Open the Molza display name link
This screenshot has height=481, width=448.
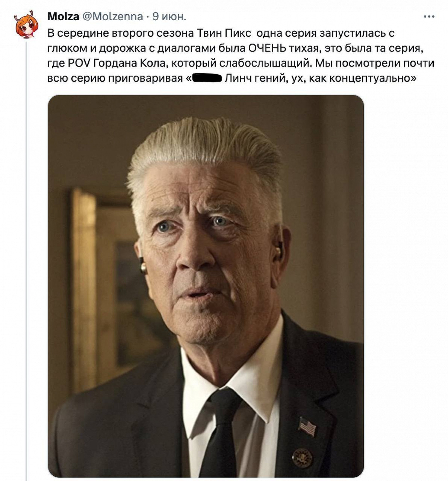pyautogui.click(x=63, y=17)
